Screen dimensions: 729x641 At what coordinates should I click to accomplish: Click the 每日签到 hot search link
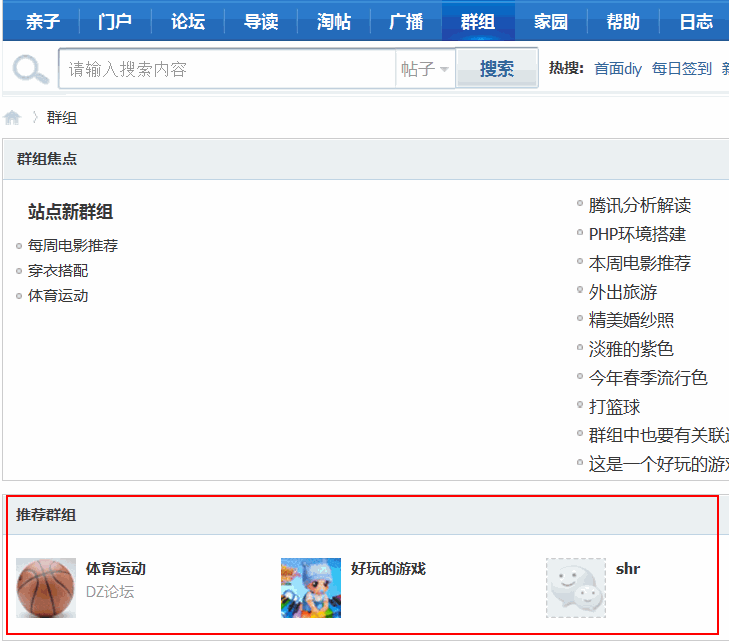click(x=682, y=69)
